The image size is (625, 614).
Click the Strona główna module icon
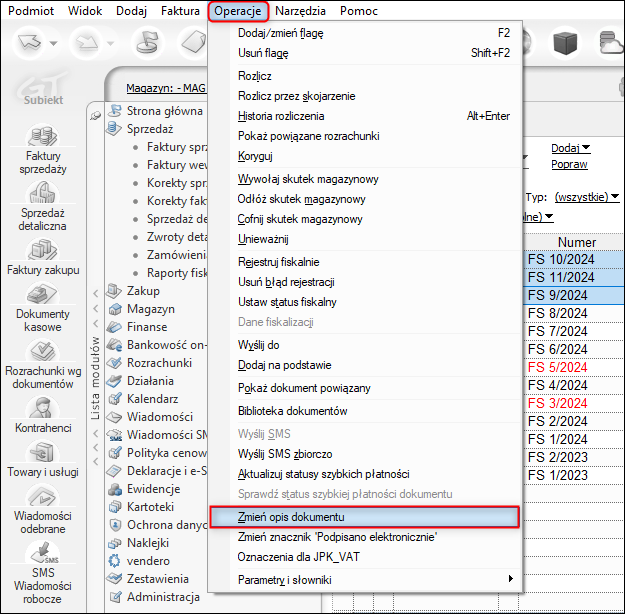115,110
